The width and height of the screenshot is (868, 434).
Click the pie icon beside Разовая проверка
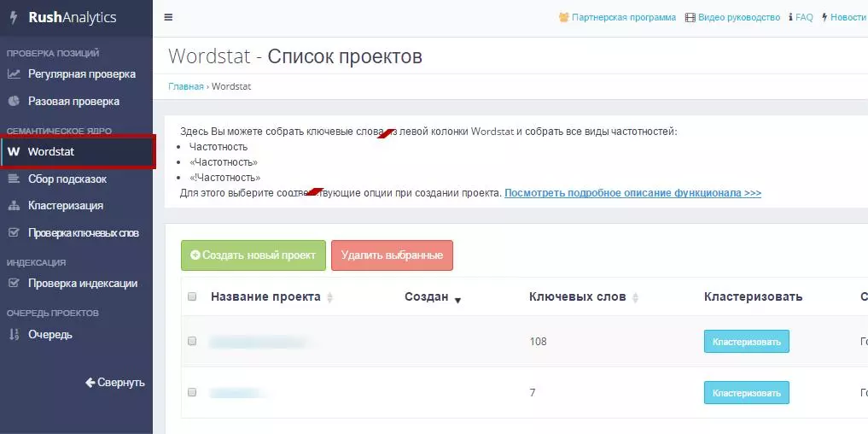click(14, 102)
